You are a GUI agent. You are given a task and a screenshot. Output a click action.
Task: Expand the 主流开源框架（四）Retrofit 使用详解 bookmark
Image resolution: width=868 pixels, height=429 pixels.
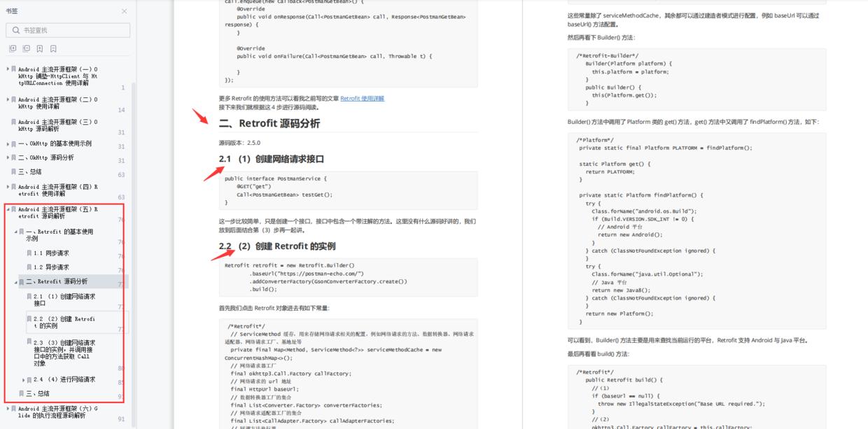point(8,187)
